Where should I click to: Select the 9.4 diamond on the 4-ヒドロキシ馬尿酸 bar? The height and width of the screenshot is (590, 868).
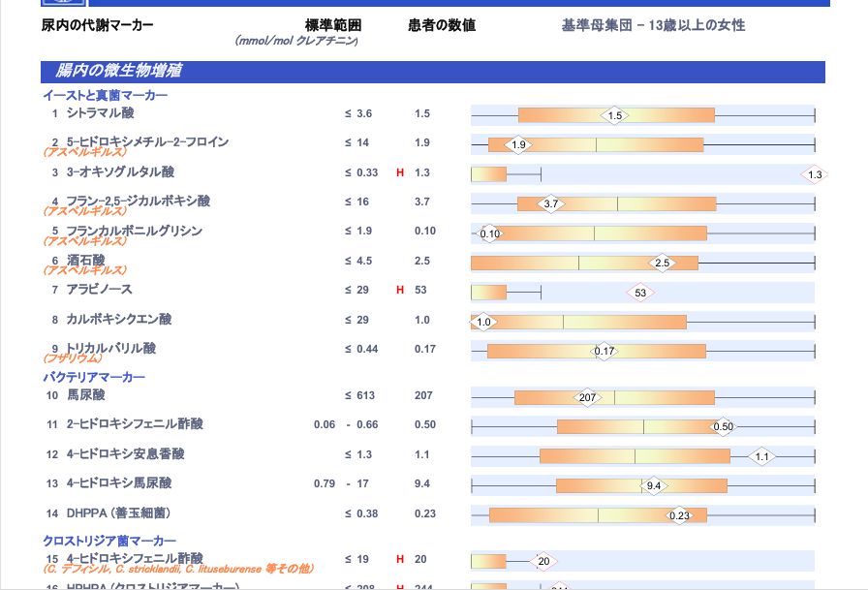click(654, 485)
